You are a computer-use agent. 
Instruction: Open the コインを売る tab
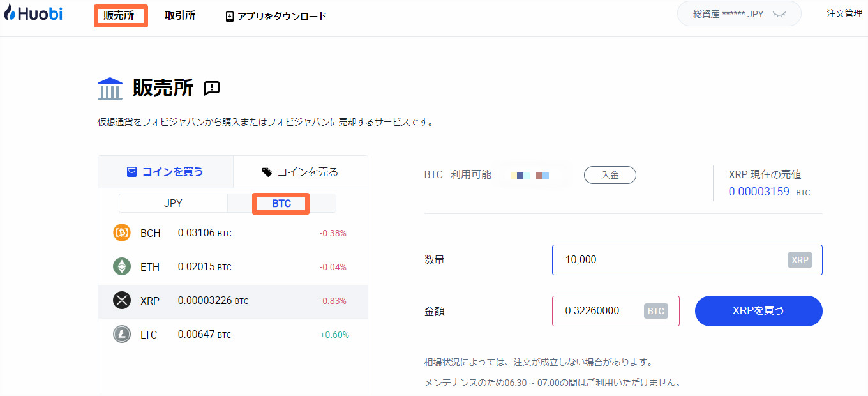301,172
